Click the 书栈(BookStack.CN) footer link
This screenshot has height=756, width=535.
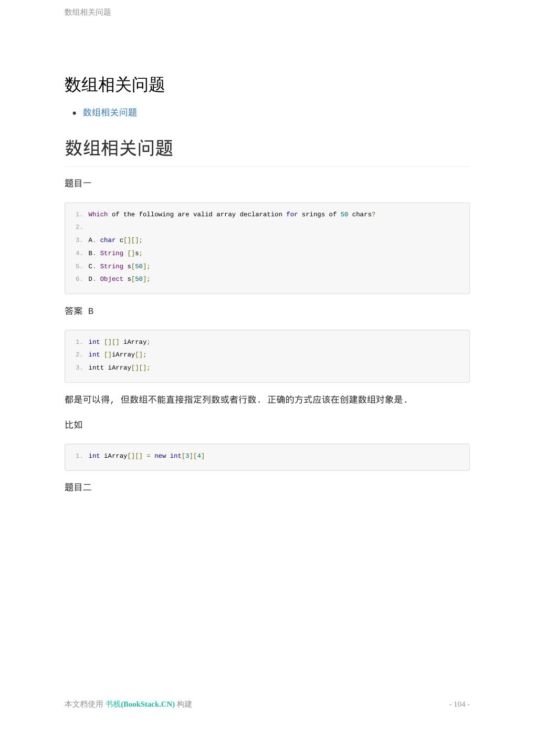pos(140,704)
